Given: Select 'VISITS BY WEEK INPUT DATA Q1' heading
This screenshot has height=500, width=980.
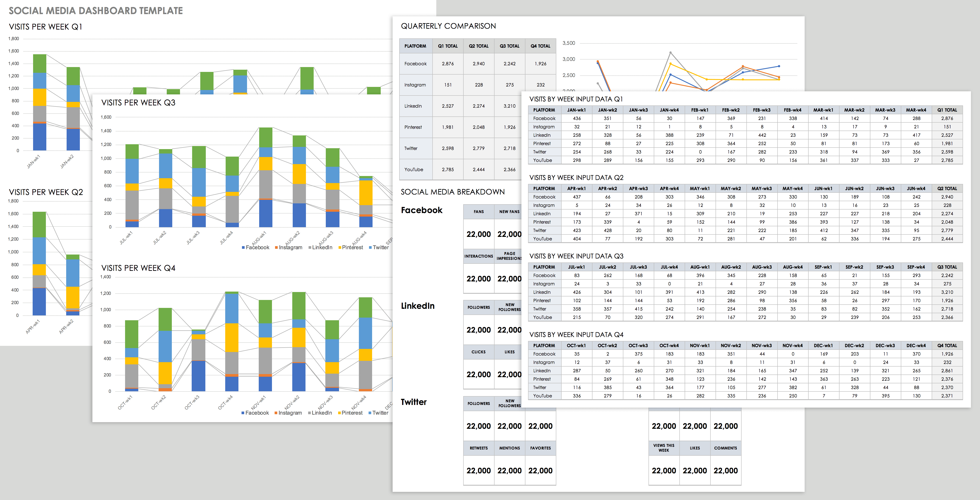Looking at the screenshot, I should click(576, 99).
